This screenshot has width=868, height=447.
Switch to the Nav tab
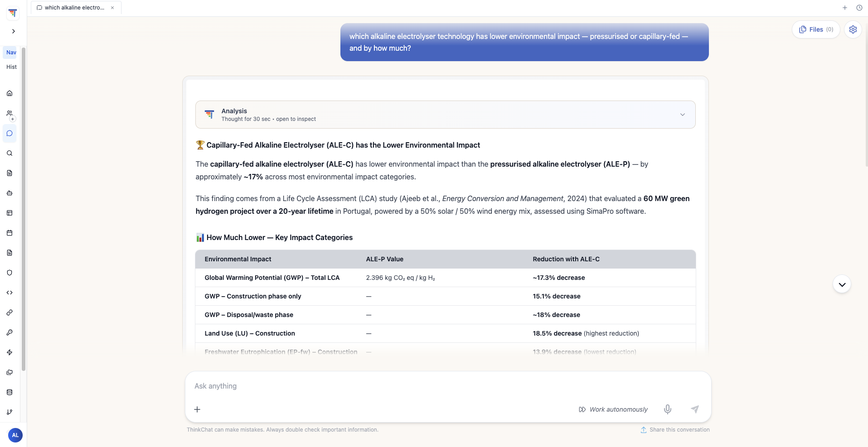pos(11,53)
